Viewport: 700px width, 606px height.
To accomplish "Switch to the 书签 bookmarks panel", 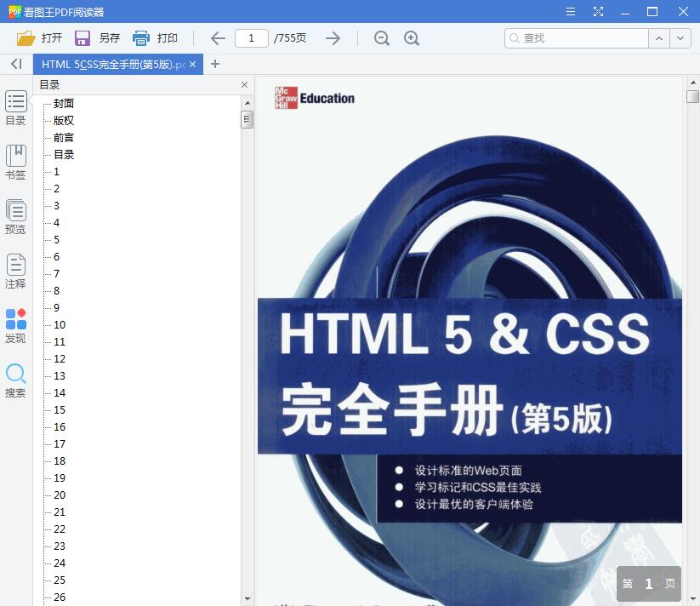I will point(15,163).
